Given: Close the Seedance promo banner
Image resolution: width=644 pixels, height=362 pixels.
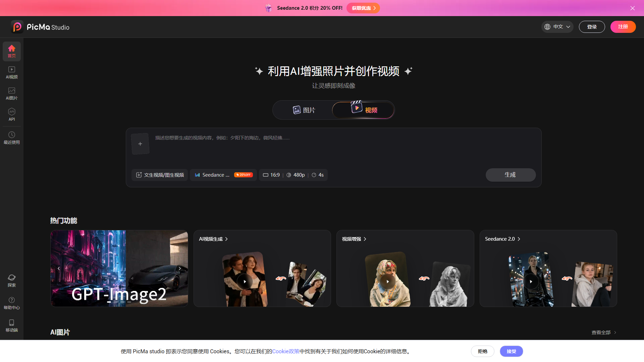Looking at the screenshot, I should 633,8.
